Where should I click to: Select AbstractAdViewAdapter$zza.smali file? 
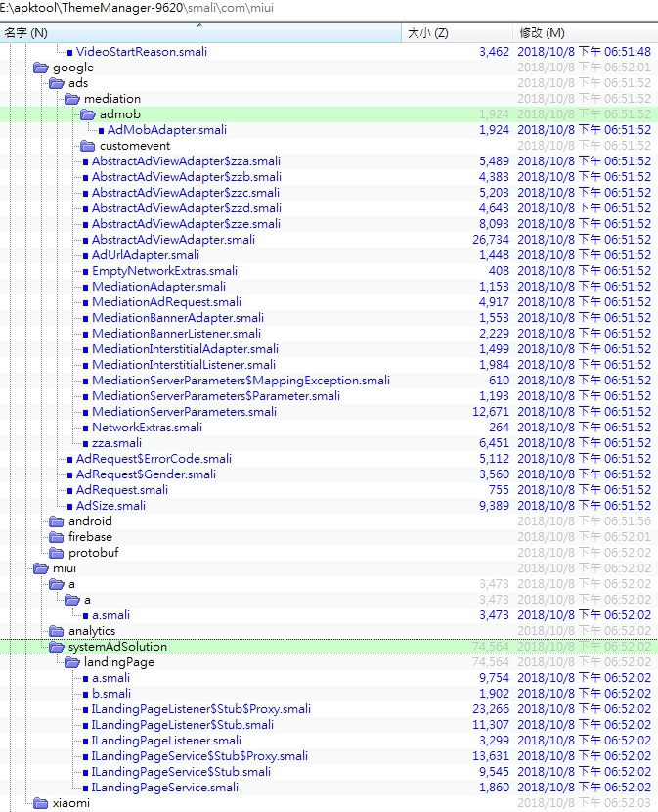[186, 161]
